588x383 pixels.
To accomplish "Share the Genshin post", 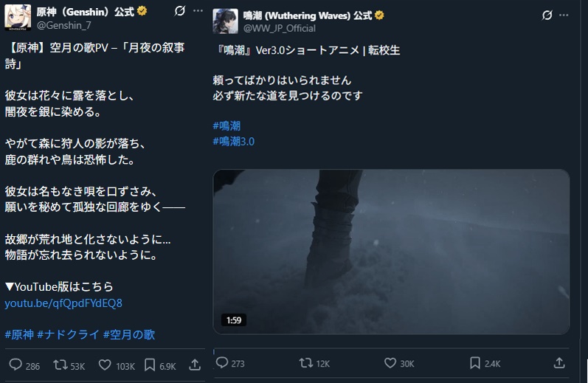I will click(195, 365).
